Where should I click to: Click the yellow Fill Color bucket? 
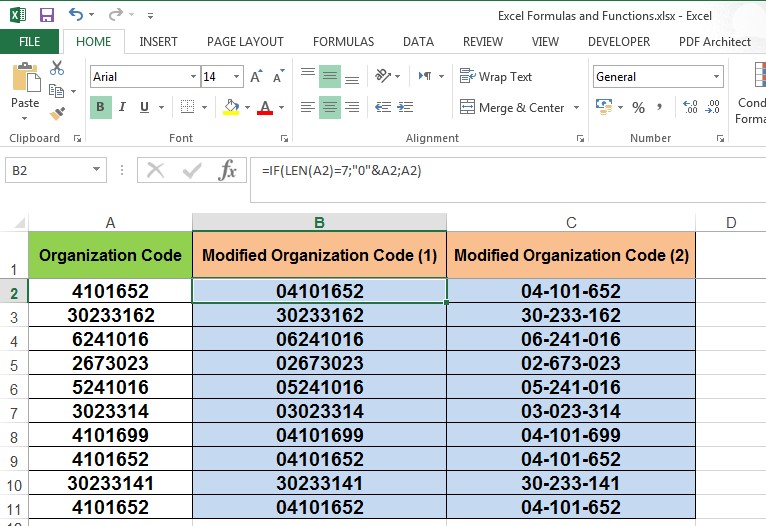231,107
